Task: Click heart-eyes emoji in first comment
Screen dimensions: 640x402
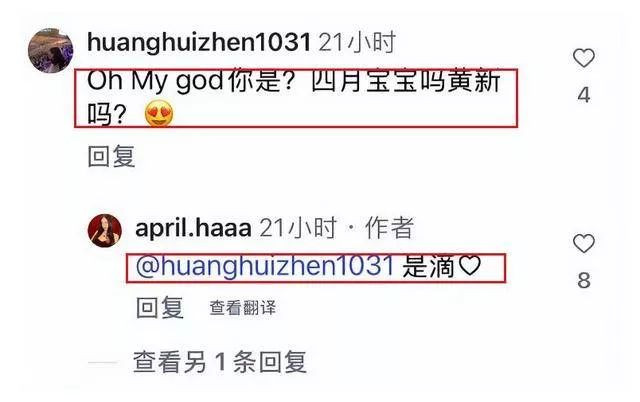Action: 159,113
